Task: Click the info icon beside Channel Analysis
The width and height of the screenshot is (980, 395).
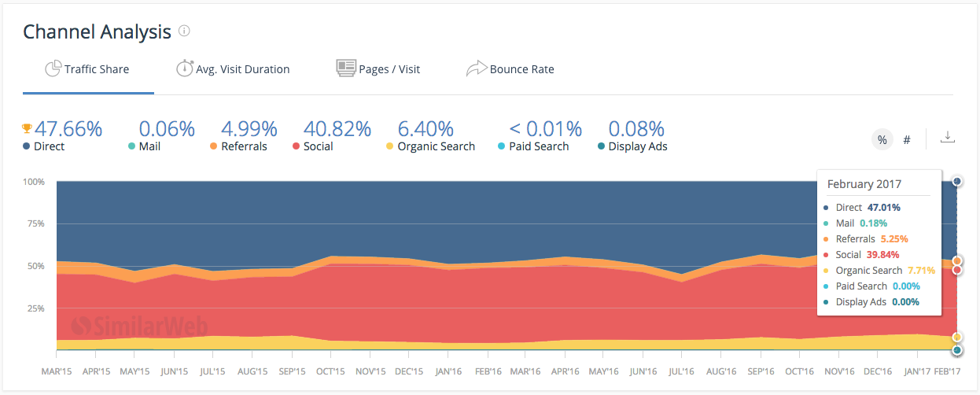Action: [x=184, y=31]
